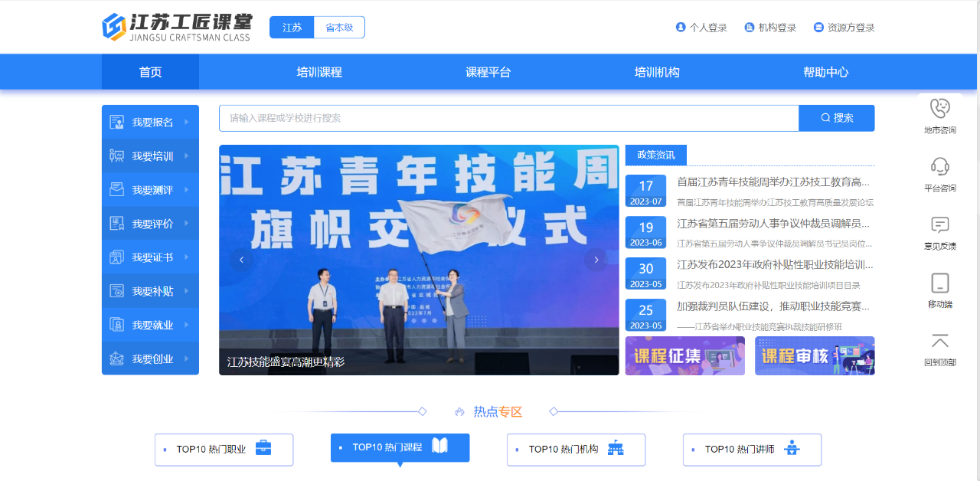Click the 我要报名 sidebar icon
Viewport: 980px width, 481px height.
116,122
